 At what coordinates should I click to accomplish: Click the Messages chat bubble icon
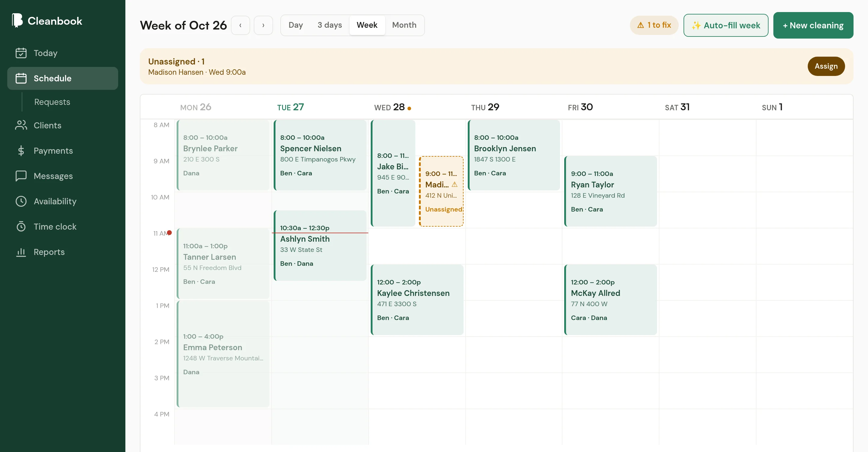coord(21,176)
